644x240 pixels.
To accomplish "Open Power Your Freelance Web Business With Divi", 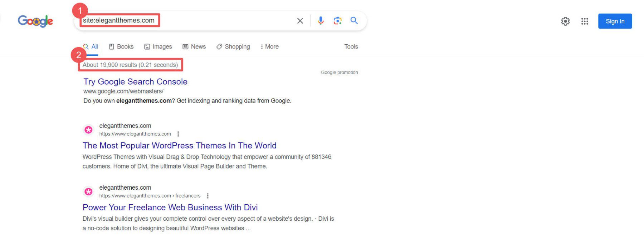I will click(170, 207).
